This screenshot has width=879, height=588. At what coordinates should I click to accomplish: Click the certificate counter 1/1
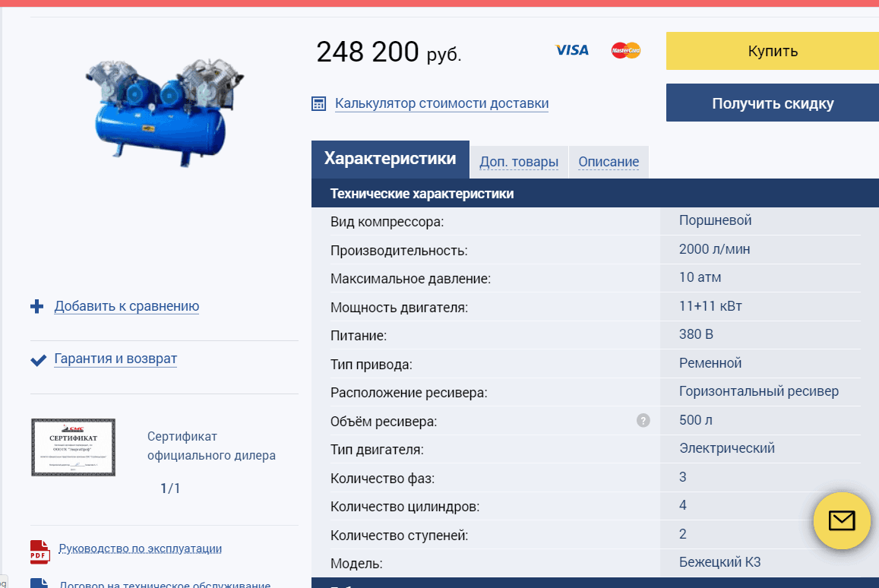pyautogui.click(x=170, y=488)
